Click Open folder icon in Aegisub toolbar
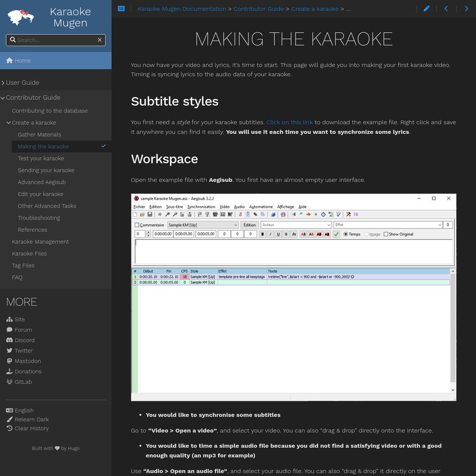Viewport: 476px width, 476px height. (142, 214)
